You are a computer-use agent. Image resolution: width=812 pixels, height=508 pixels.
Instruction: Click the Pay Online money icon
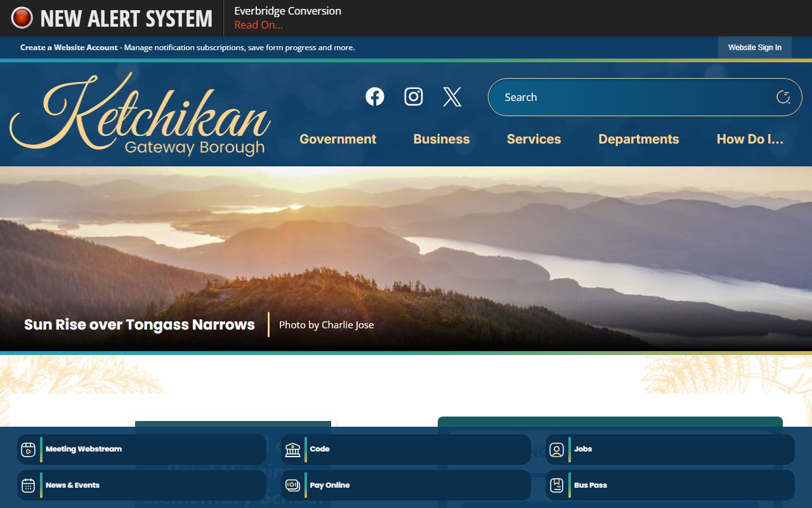click(x=292, y=485)
